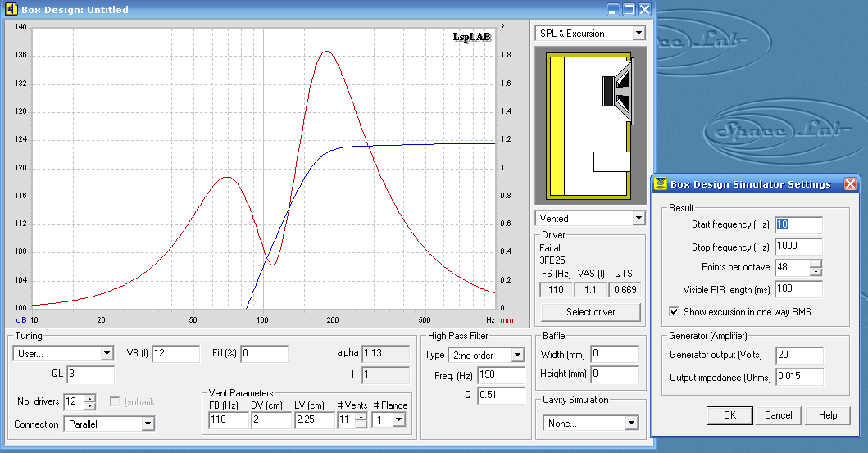Click the Help button in settings dialog
The height and width of the screenshot is (453, 868).
click(828, 415)
